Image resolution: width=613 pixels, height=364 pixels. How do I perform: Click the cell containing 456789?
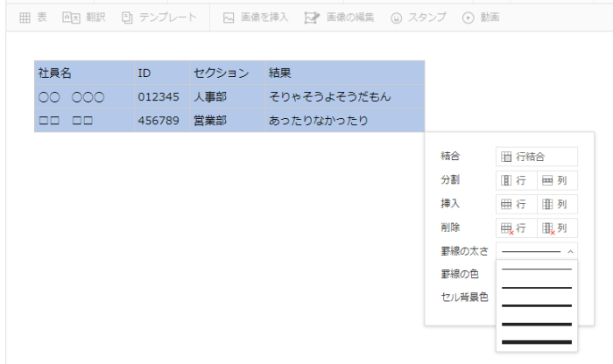tap(162, 120)
